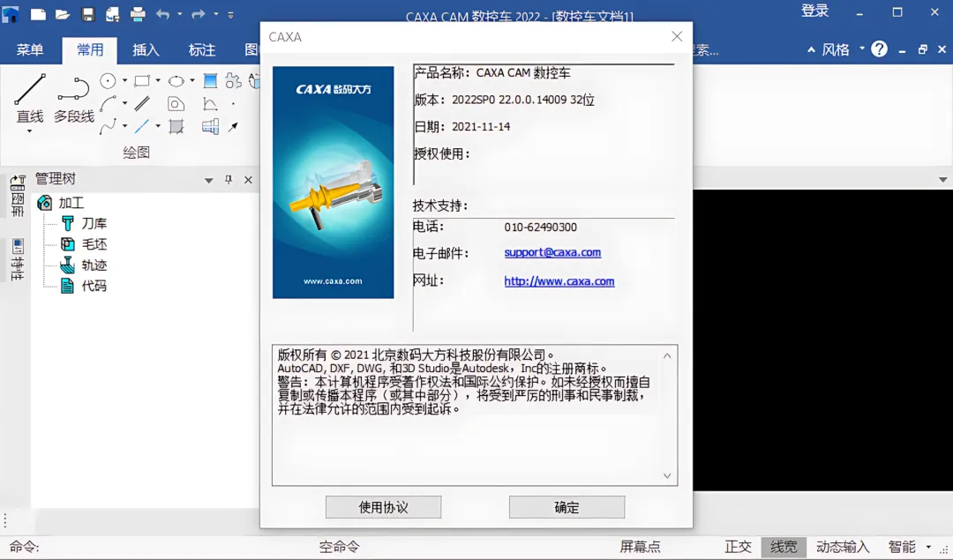Expand the spline tool dropdown arrow
The width and height of the screenshot is (953, 560).
(124, 126)
